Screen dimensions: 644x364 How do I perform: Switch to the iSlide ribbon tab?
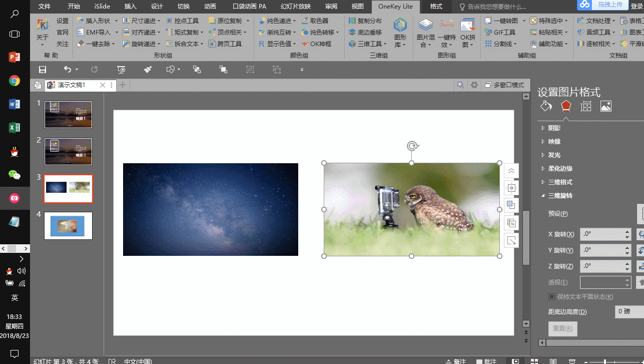coord(102,7)
